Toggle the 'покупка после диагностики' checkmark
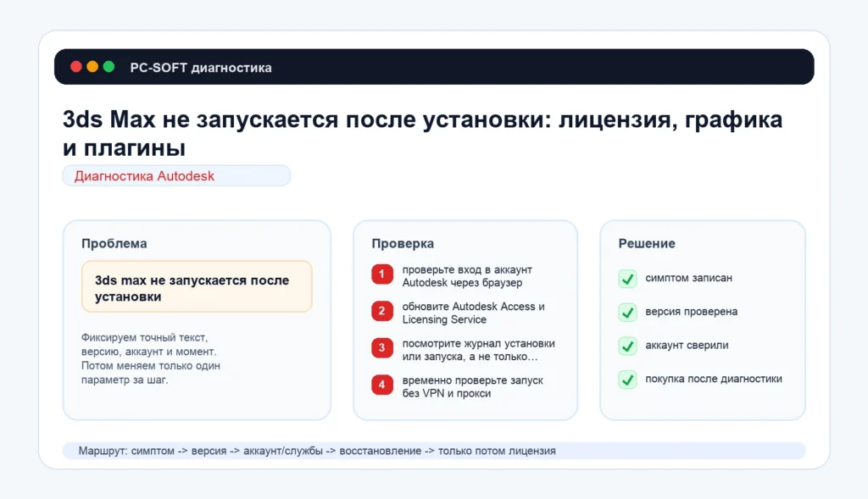The width and height of the screenshot is (868, 499). 627,380
